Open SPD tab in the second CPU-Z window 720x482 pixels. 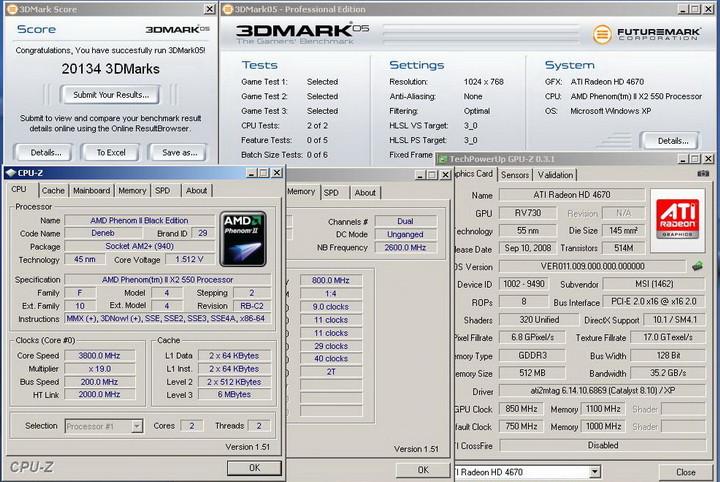[x=331, y=193]
